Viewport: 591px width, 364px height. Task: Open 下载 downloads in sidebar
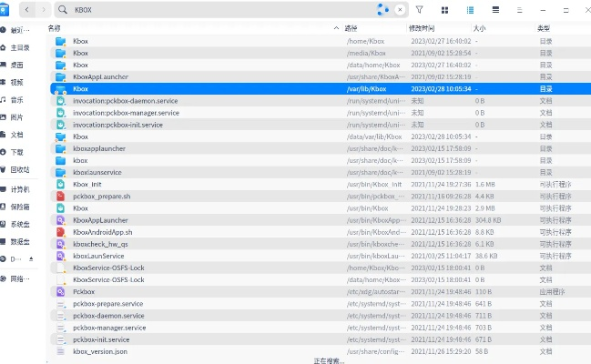coord(17,152)
